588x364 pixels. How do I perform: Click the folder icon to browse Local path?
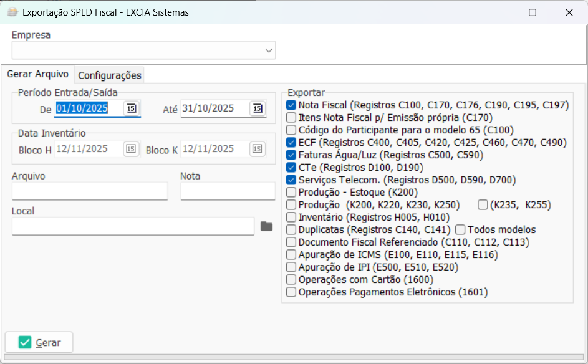267,226
